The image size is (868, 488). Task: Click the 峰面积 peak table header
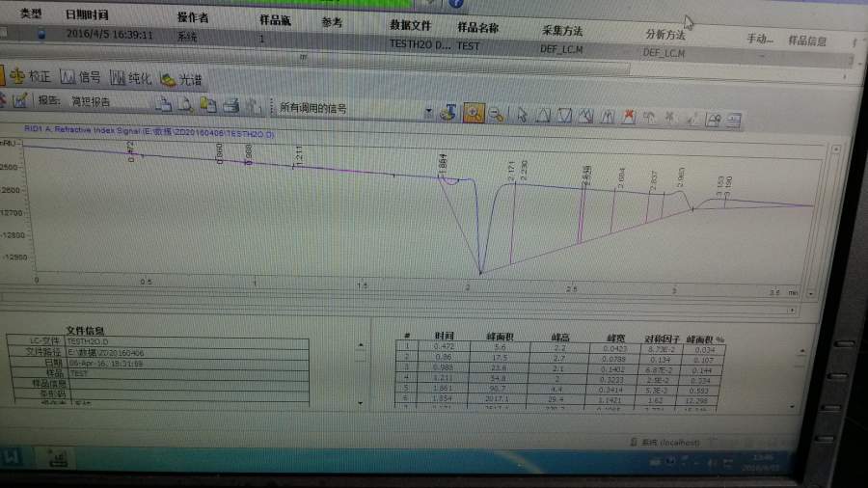point(500,337)
